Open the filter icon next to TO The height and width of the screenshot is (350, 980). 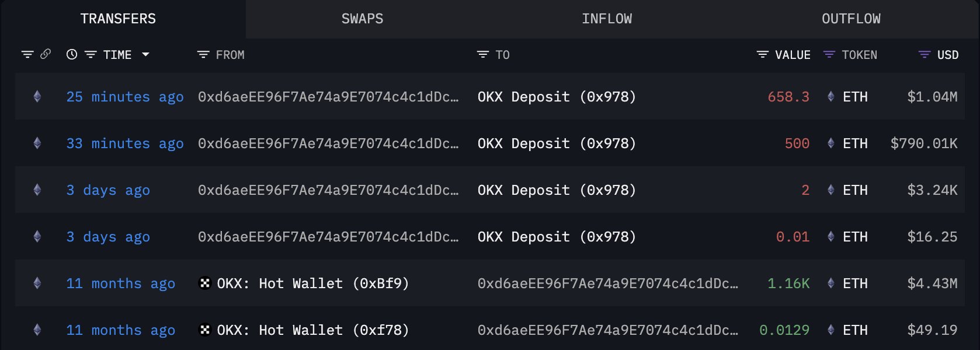click(x=483, y=54)
